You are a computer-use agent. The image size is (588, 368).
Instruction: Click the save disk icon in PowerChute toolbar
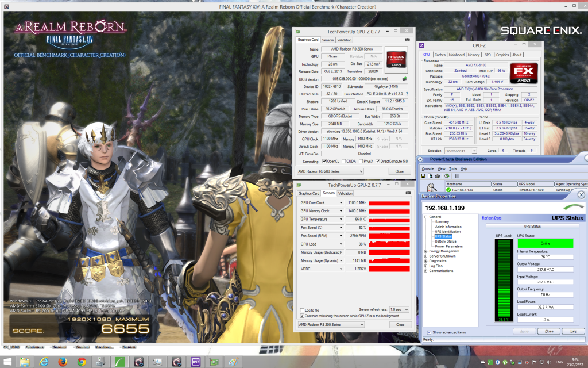tap(423, 176)
